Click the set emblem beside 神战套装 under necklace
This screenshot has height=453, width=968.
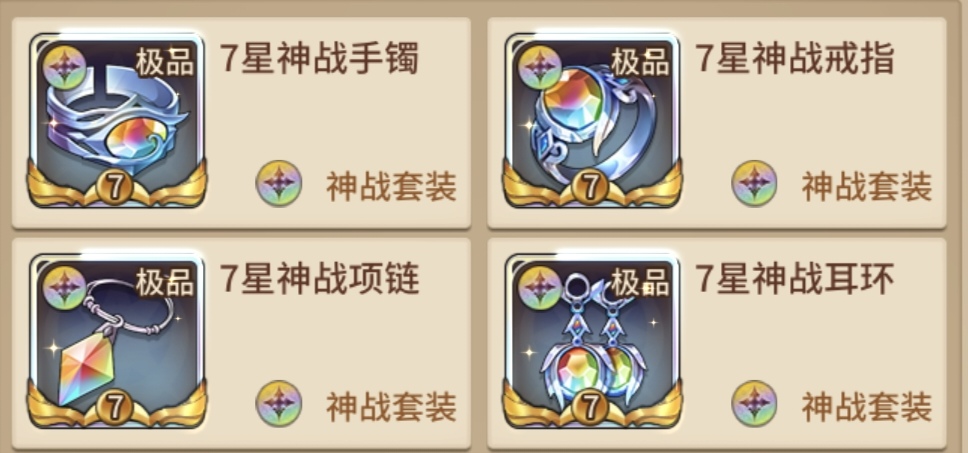point(279,404)
